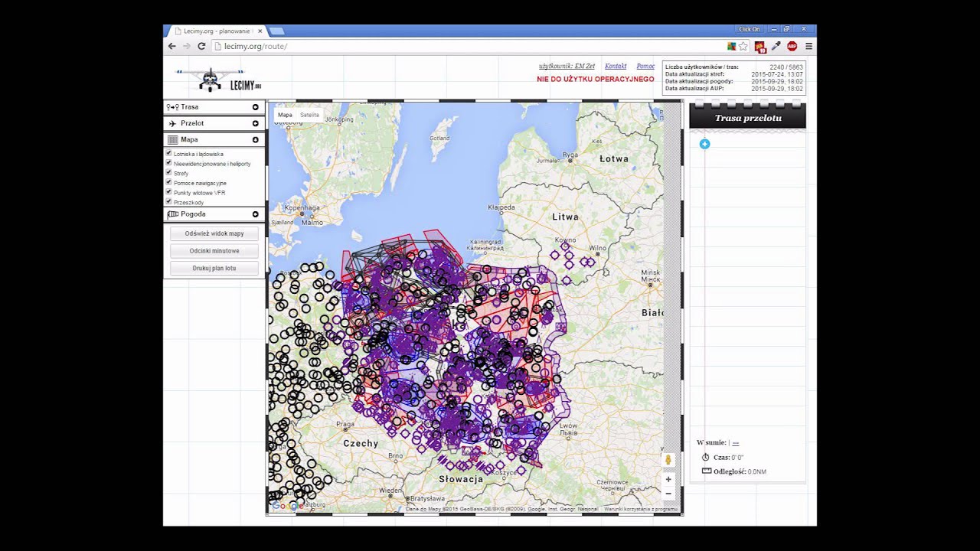The image size is (980, 551).
Task: Toggle Punkty wlotowe VFR checkbox
Action: (168, 192)
